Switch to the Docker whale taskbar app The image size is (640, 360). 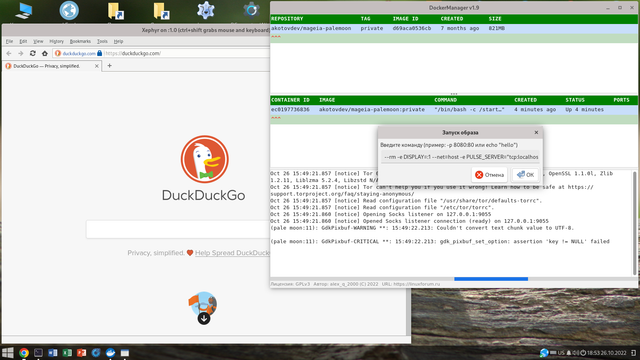point(110,353)
